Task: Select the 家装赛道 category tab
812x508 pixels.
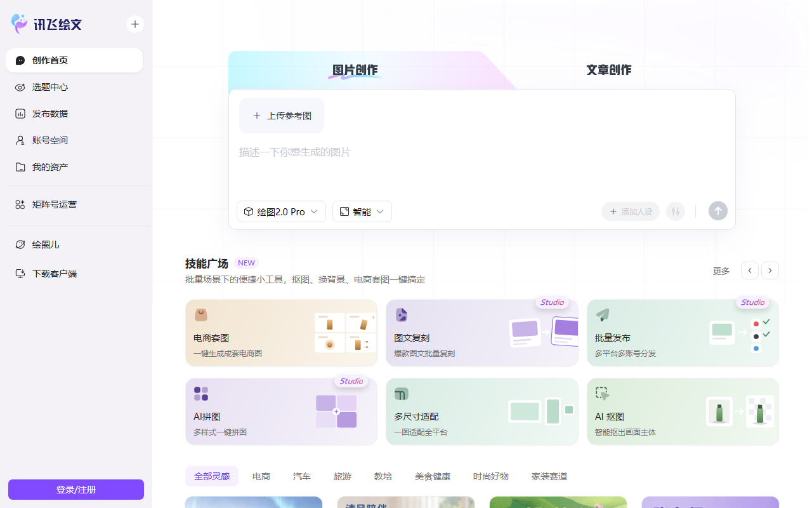Action: point(549,476)
